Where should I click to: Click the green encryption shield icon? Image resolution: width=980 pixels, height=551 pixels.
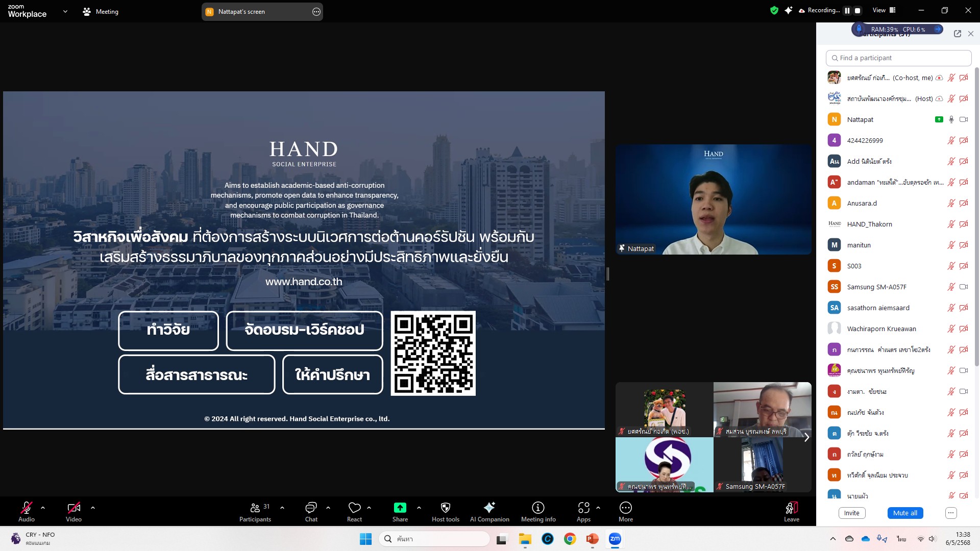(774, 10)
